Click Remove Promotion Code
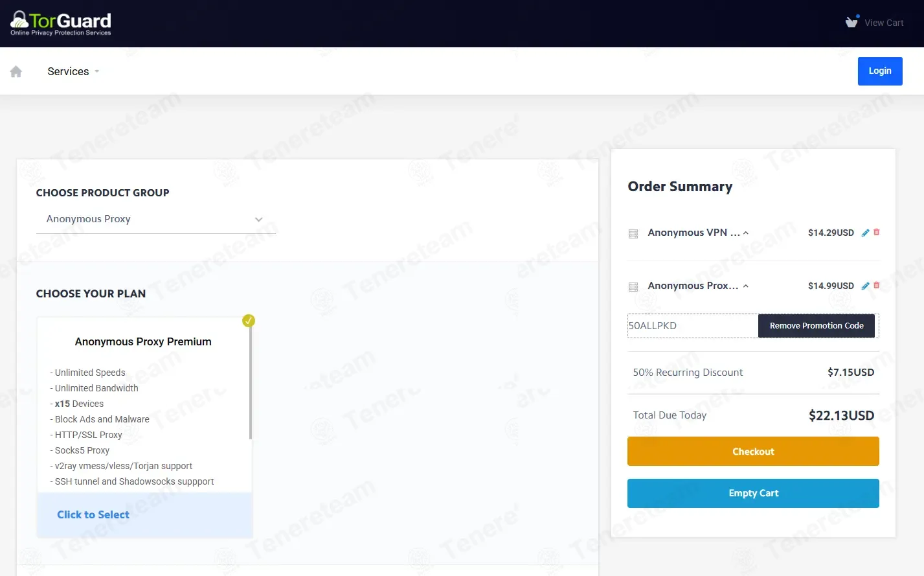 (817, 326)
